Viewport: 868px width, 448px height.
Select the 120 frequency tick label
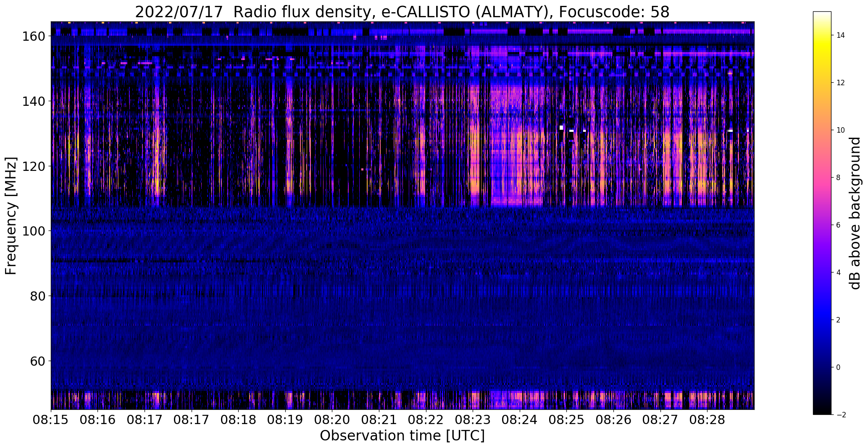point(34,166)
